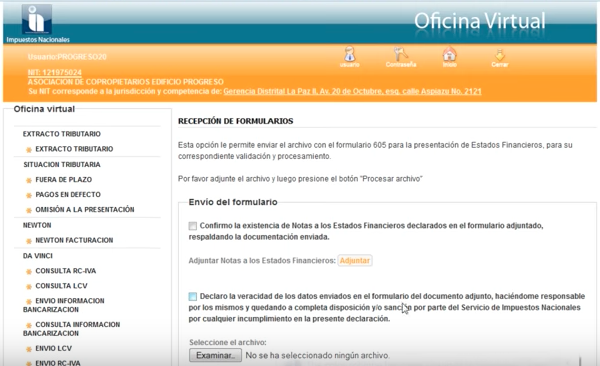This screenshot has width=600, height=366.
Task: Click the EXTRACTO TRIBUTARIO section header
Action: (x=62, y=134)
